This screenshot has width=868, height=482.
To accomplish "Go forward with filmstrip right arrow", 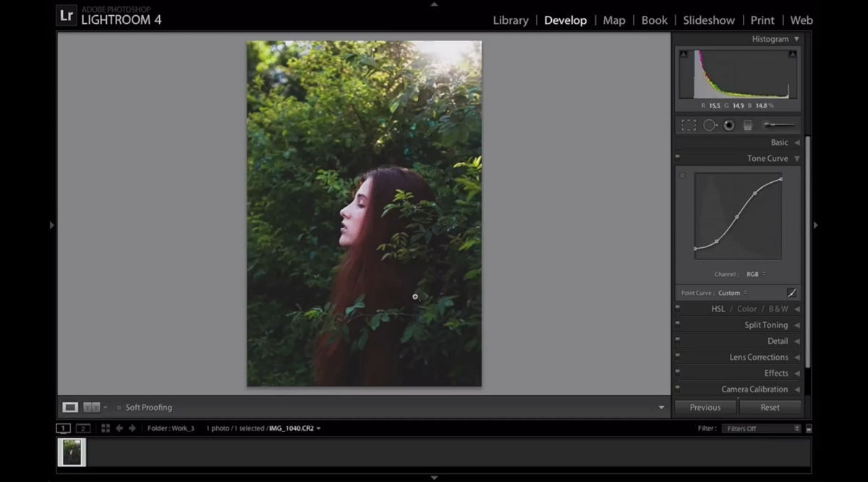I will [132, 429].
